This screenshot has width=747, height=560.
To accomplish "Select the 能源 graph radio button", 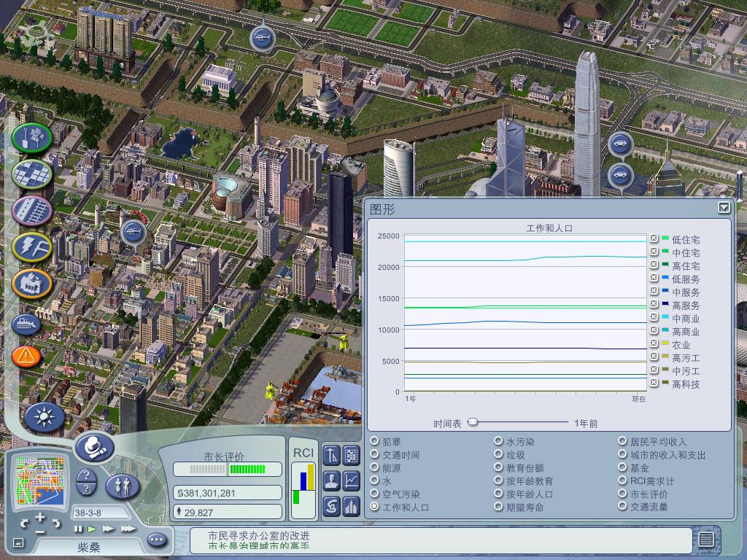I will click(374, 467).
